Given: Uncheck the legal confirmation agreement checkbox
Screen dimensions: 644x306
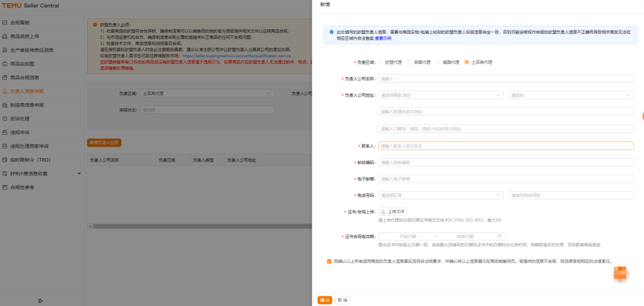Looking at the screenshot, I should click(x=329, y=261).
